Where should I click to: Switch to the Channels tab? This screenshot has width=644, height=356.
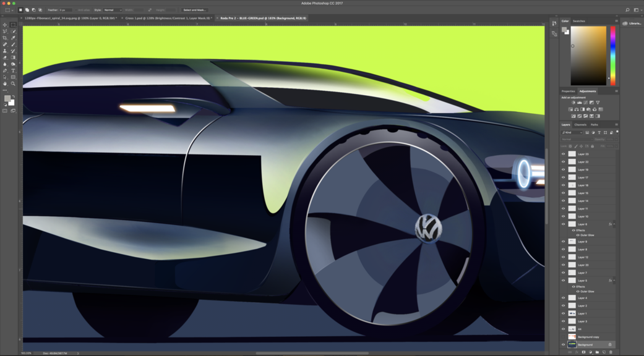click(580, 125)
